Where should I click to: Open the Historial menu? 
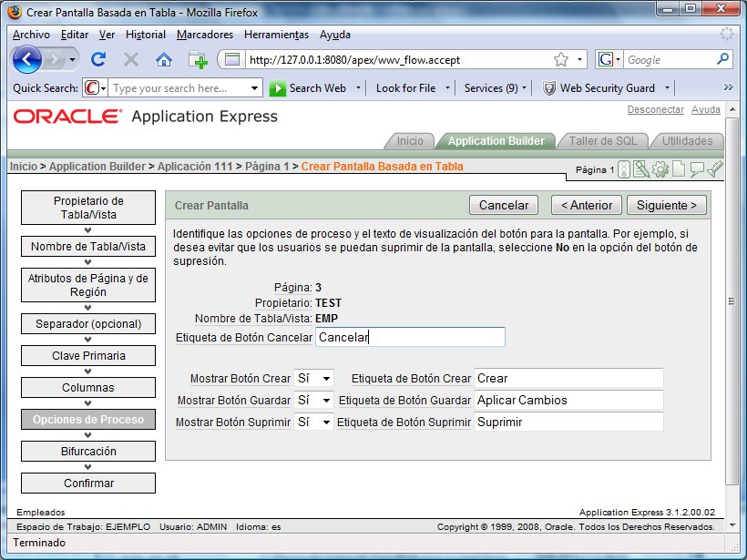146,35
